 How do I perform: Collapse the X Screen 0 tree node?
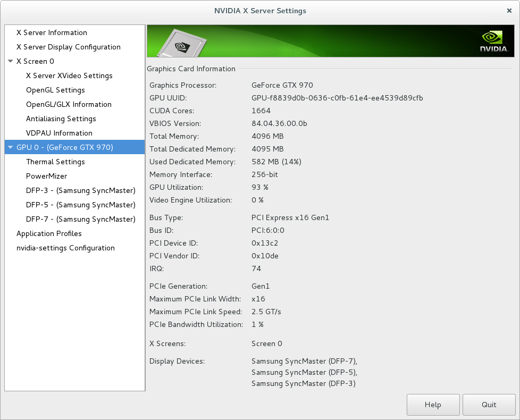coord(10,61)
